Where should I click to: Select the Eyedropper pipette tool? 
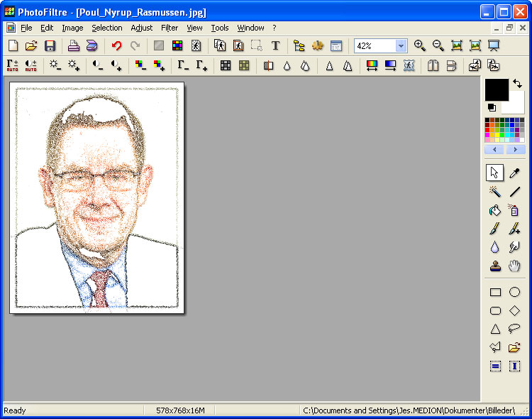pyautogui.click(x=514, y=173)
